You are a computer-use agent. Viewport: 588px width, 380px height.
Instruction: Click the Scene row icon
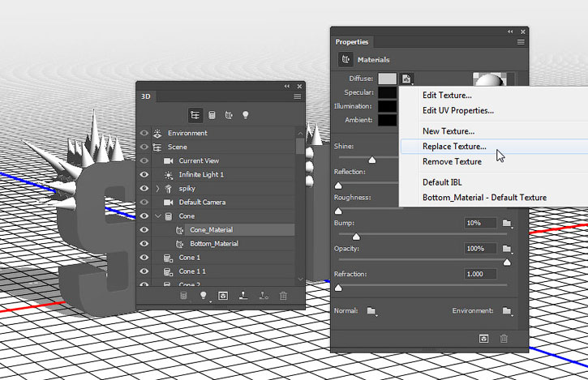(157, 147)
